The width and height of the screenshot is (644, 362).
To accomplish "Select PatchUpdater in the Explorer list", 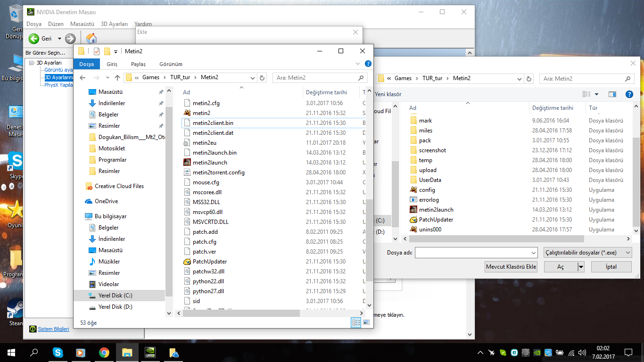I will pyautogui.click(x=210, y=262).
